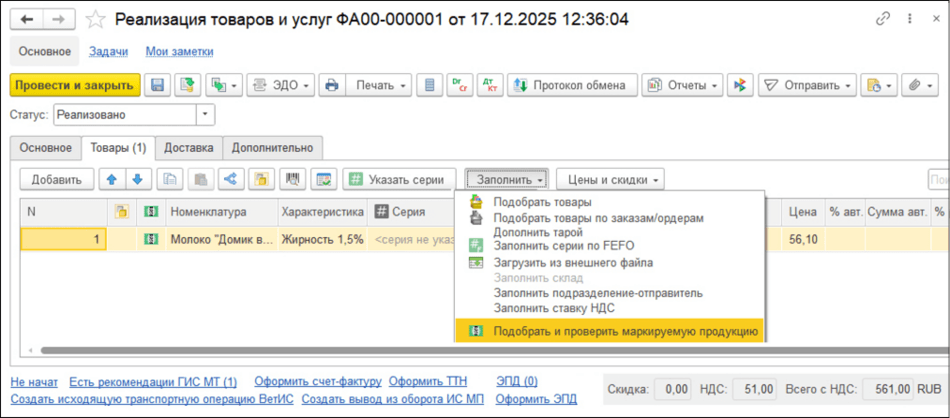Open create-based-on dropdown

point(224,85)
